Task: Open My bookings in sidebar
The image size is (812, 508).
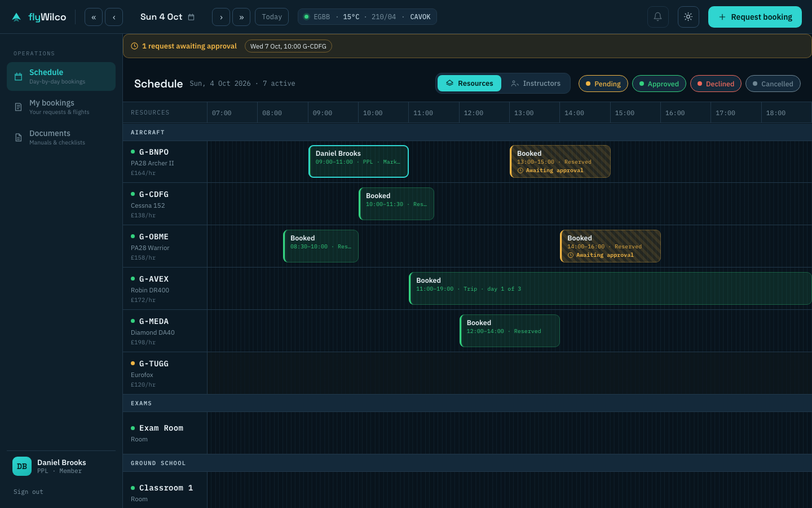Action: click(x=61, y=107)
